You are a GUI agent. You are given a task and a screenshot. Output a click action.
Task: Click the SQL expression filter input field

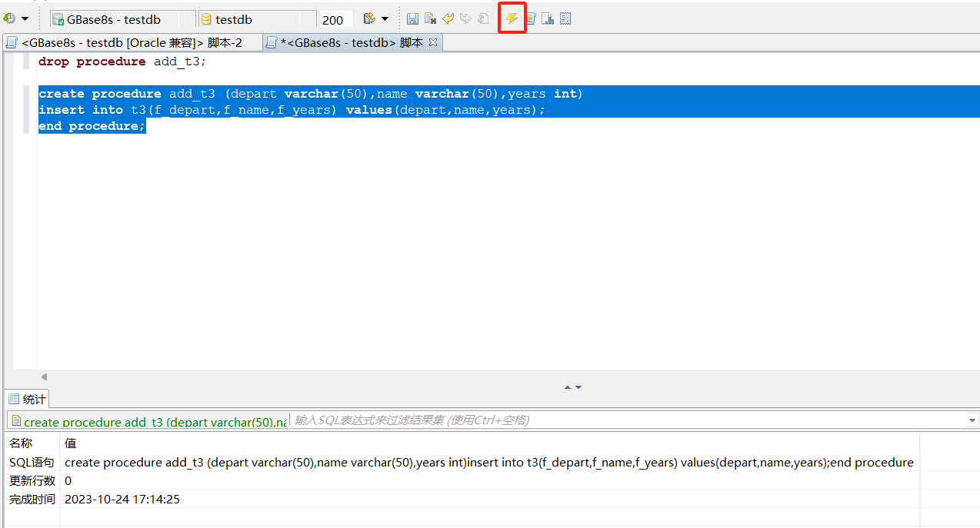click(627, 420)
